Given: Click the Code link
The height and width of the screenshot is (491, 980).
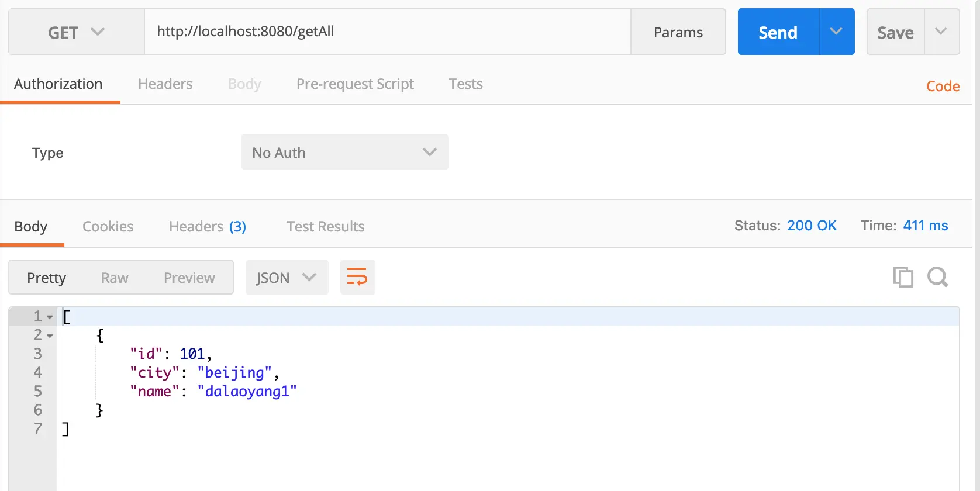Looking at the screenshot, I should click(x=943, y=87).
